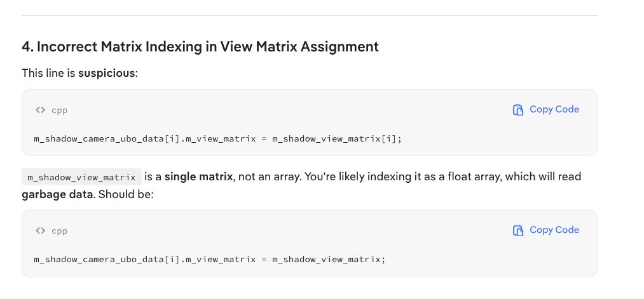This screenshot has width=644, height=299.
Task: Click the heading Incorrect Matrix Indexing in View Matrix Assignment
Action: point(200,46)
